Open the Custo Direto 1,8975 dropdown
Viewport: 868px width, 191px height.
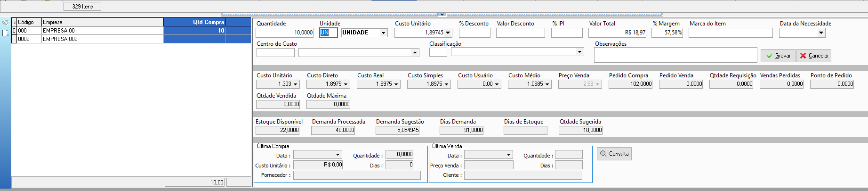click(x=346, y=84)
